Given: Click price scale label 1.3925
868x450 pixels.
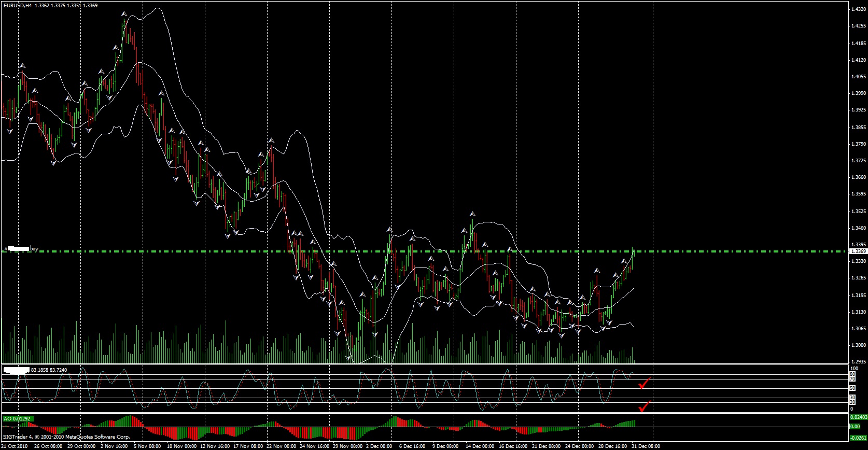Looking at the screenshot, I should 858,110.
